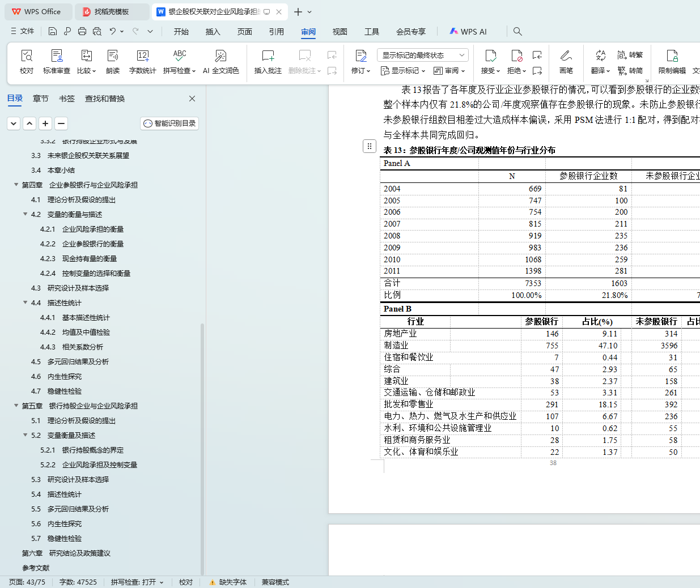Click 智能识别目录 button
The height and width of the screenshot is (588, 700).
click(x=169, y=123)
